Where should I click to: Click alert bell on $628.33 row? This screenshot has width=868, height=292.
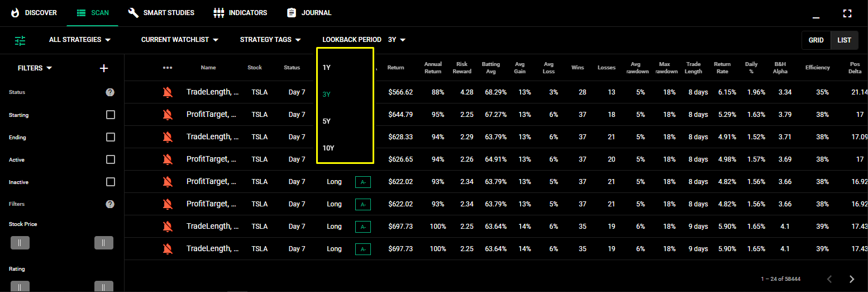point(167,137)
